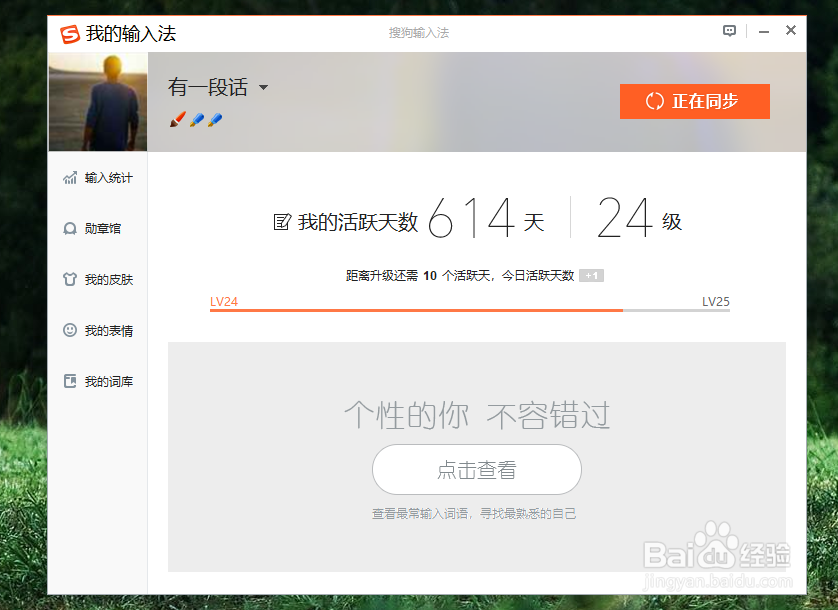Viewport: 838px width, 610px height.
Task: Open the 我的词库 dictionary panel
Action: click(96, 381)
